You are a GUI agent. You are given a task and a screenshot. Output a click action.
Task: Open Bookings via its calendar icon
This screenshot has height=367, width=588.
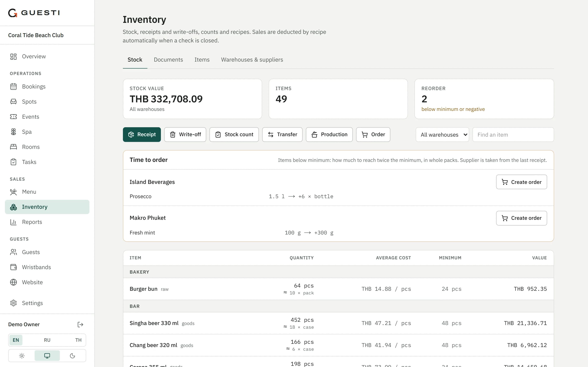[x=13, y=87]
